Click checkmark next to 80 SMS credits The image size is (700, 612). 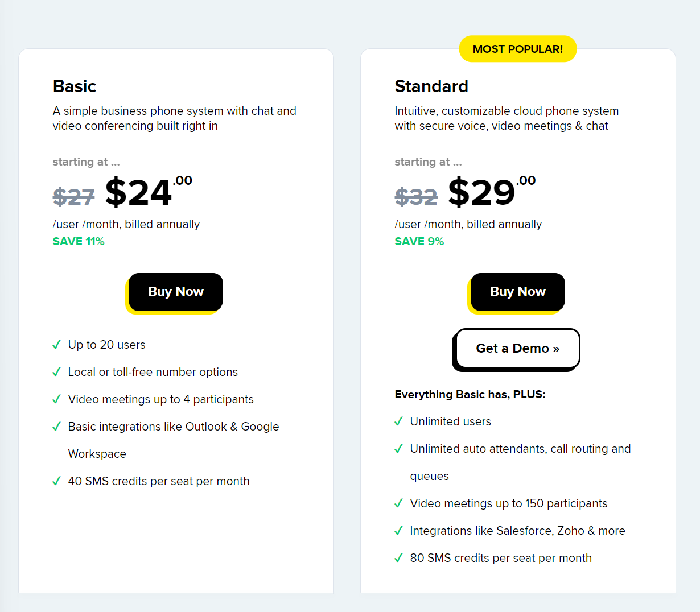click(398, 558)
